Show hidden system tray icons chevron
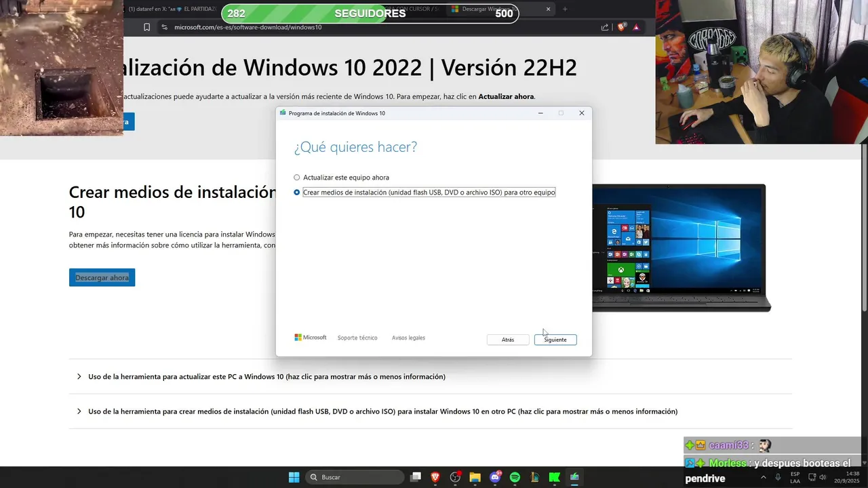 click(x=762, y=477)
